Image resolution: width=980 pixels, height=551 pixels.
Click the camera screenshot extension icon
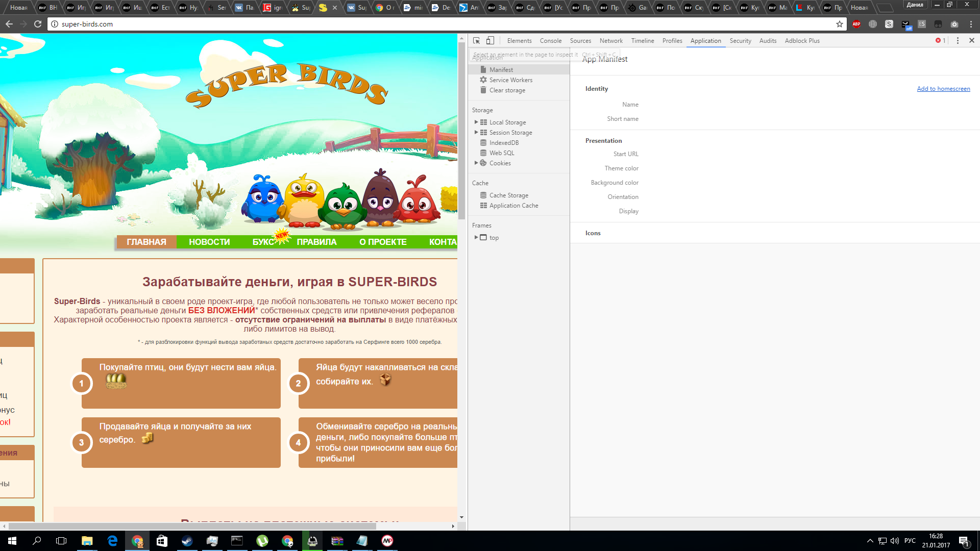(954, 24)
